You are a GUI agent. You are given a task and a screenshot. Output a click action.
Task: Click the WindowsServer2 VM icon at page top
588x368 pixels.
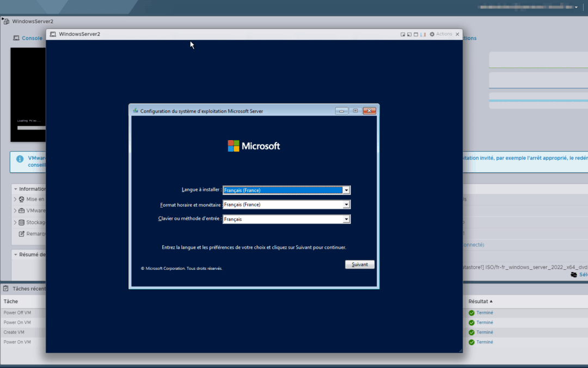[x=7, y=21]
